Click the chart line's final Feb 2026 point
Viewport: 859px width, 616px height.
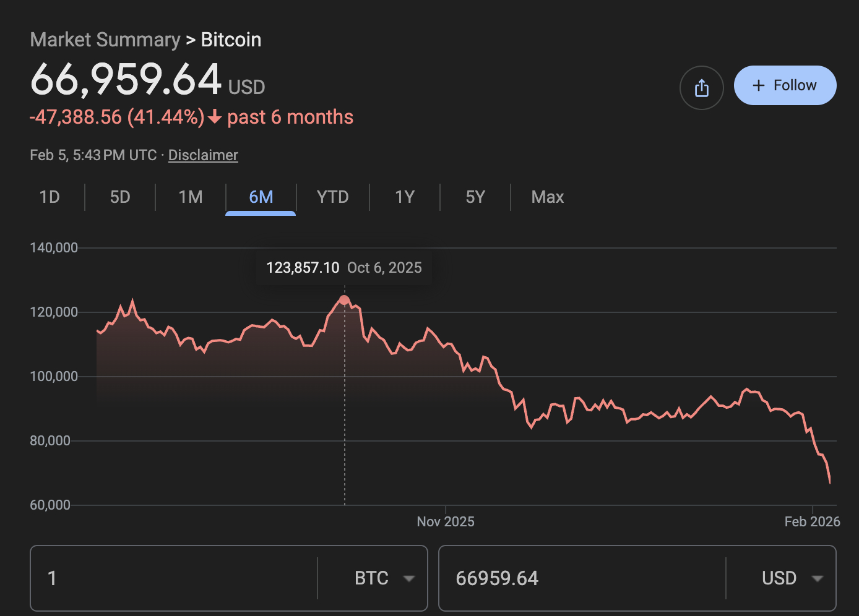point(829,482)
